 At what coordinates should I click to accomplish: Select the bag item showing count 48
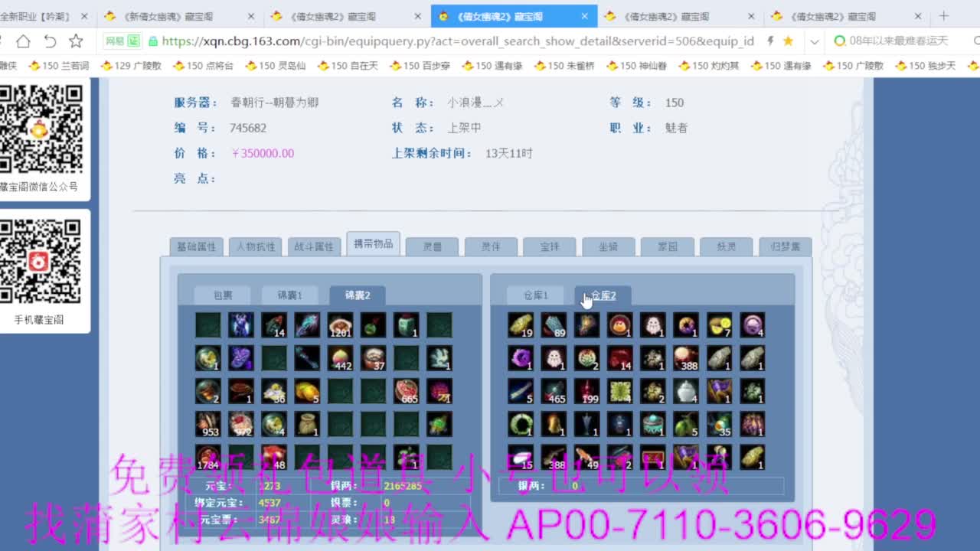274,457
